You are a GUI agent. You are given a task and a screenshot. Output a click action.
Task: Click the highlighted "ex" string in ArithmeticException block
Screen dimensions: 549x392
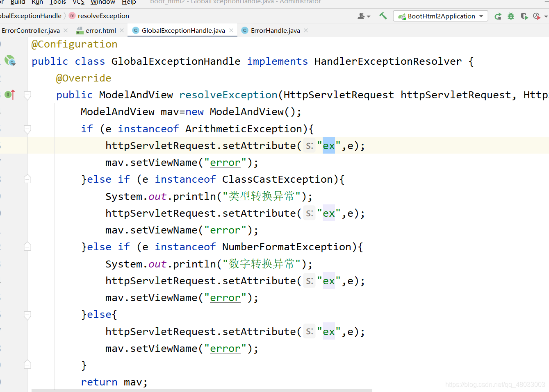pos(329,146)
